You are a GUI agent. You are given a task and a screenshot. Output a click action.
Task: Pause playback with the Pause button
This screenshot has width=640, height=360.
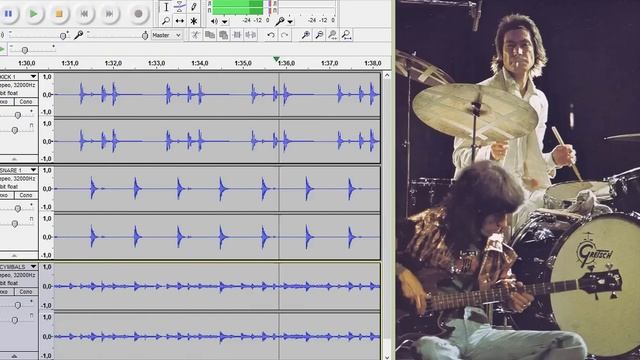click(8, 13)
